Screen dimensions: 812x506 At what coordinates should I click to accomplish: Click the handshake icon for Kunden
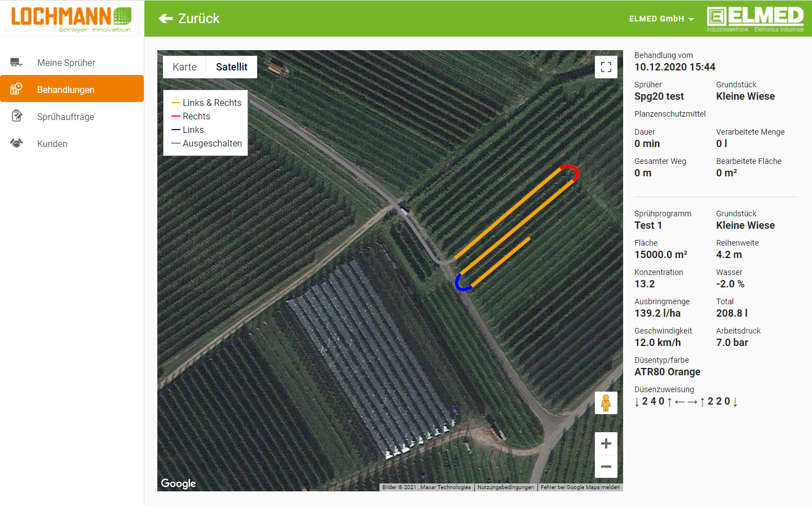point(16,143)
